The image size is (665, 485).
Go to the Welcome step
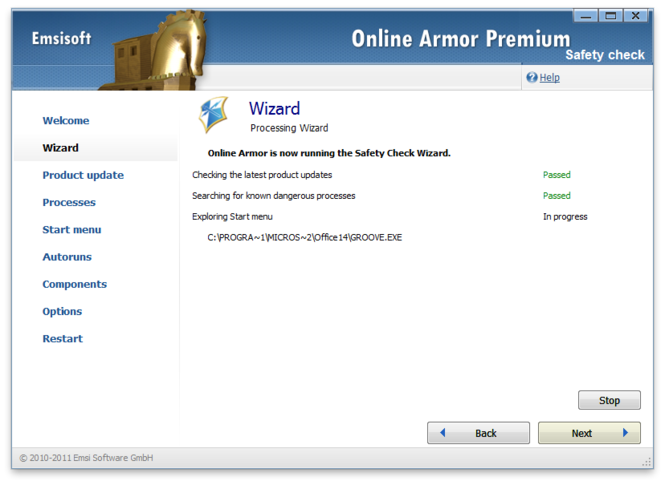pos(66,120)
